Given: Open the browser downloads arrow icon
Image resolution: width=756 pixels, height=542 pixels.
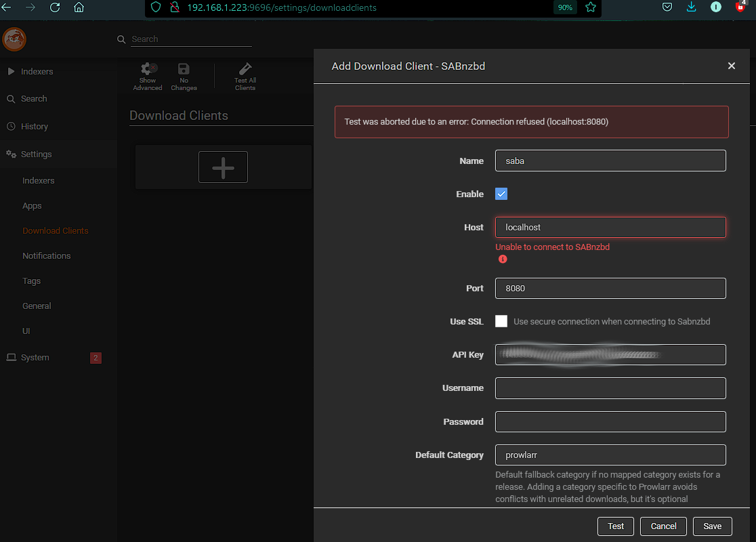Looking at the screenshot, I should click(x=691, y=7).
